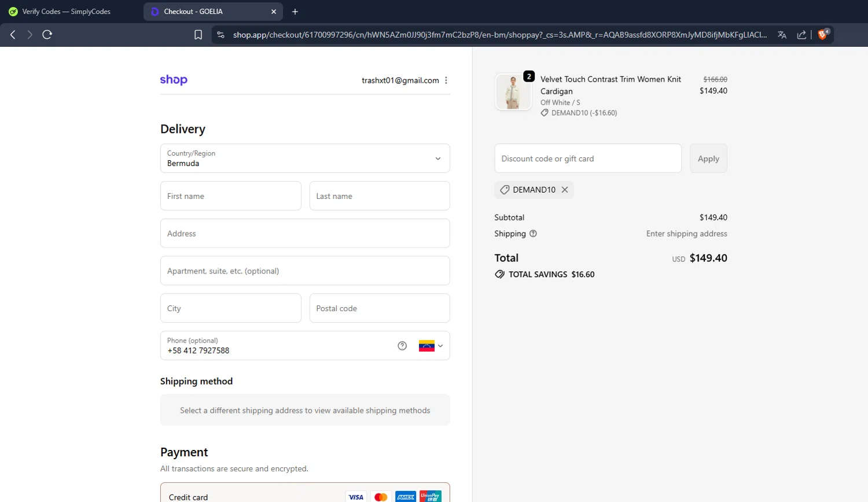
Task: Select the Checkout - GOELIA tab
Action: (x=213, y=12)
